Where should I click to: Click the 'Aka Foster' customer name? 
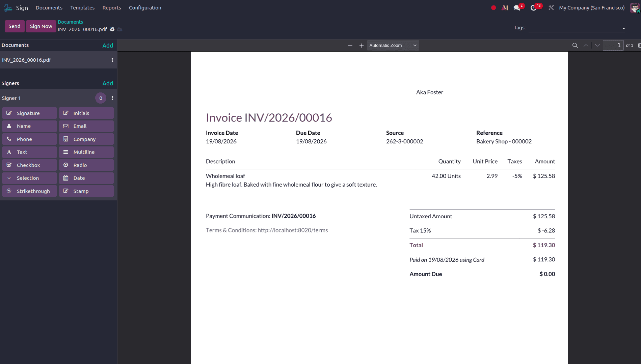coord(429,92)
